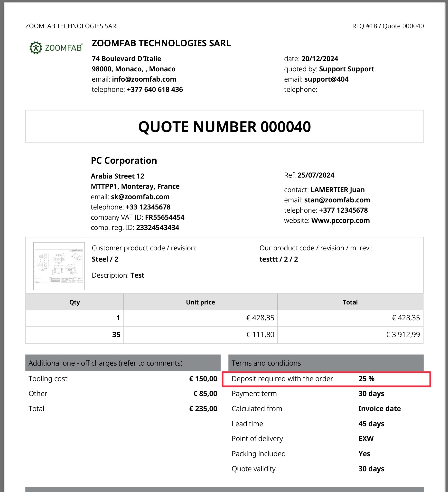Image resolution: width=448 pixels, height=492 pixels.
Task: Click the Terms and conditions section header
Action: (266, 363)
